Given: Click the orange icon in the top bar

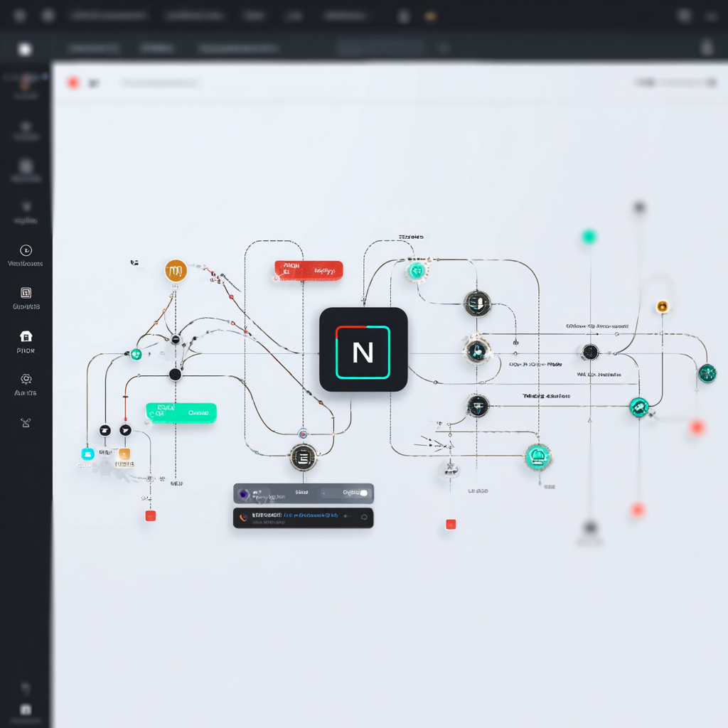Looking at the screenshot, I should [x=431, y=16].
